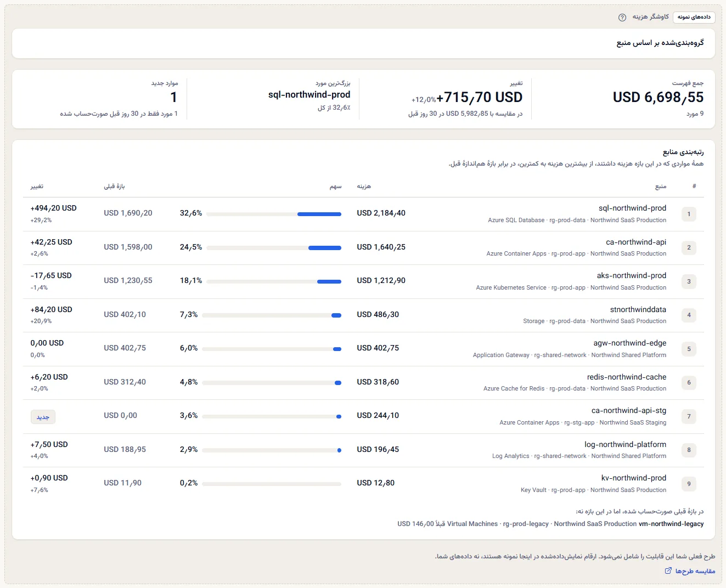Click the ca-northwind-api-stg resource name
726x588 pixels.
tap(629, 410)
